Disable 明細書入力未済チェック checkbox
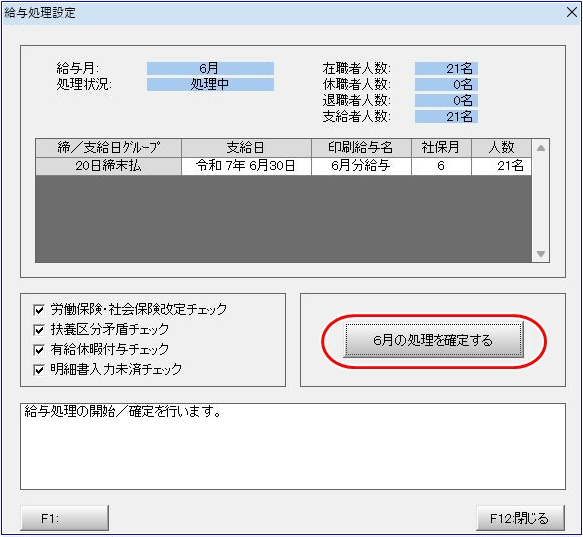Viewport: 583px width, 537px height. [x=39, y=370]
